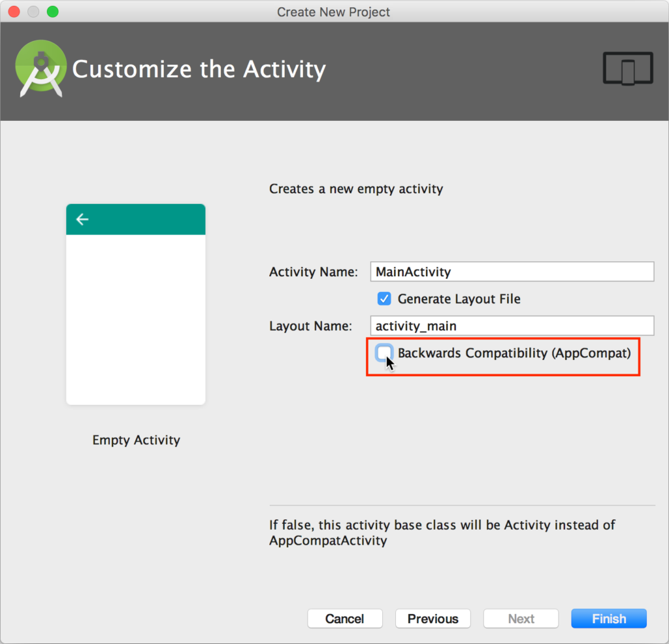
Task: Enable Backwards Compatibility (AppCompat) checkbox
Action: (384, 353)
